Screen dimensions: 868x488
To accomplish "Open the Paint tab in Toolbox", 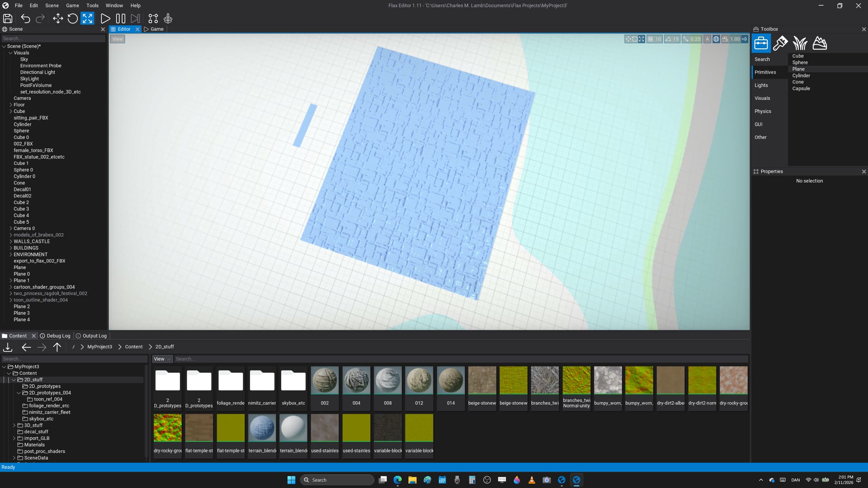I will 780,43.
